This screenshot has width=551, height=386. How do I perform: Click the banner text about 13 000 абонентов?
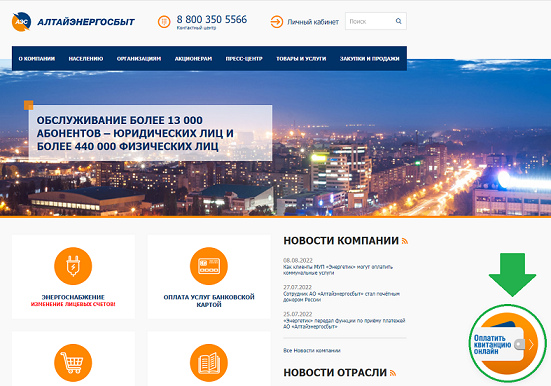coord(135,133)
